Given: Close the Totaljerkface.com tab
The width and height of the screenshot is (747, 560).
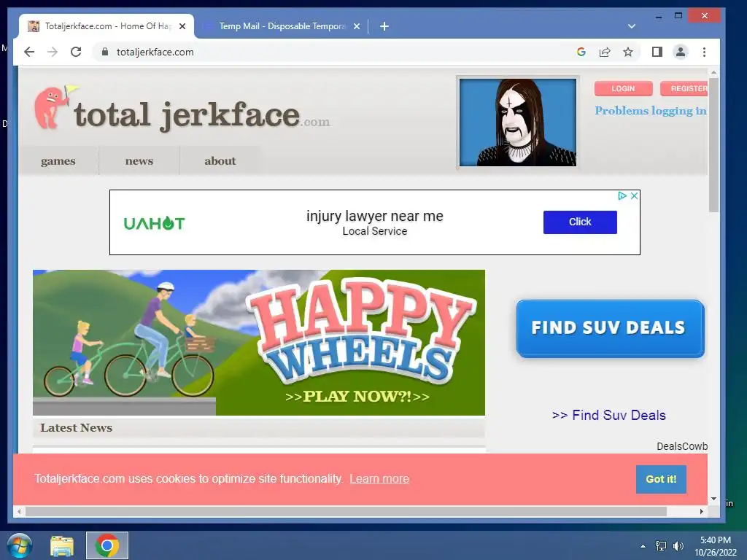Looking at the screenshot, I should point(182,26).
